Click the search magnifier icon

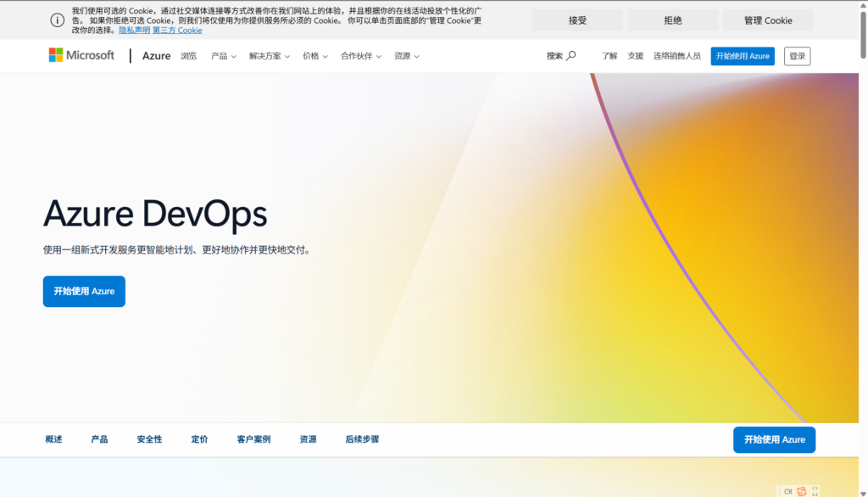point(571,55)
